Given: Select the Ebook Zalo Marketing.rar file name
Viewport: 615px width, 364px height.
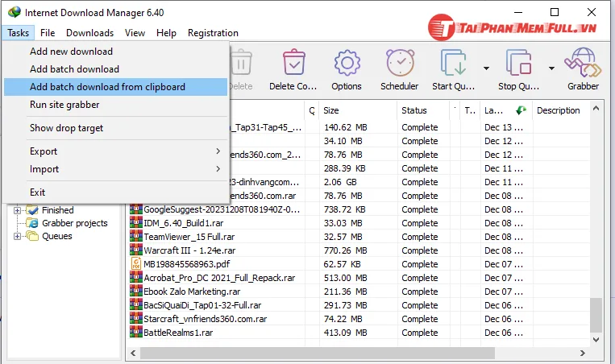Looking at the screenshot, I should point(192,292).
